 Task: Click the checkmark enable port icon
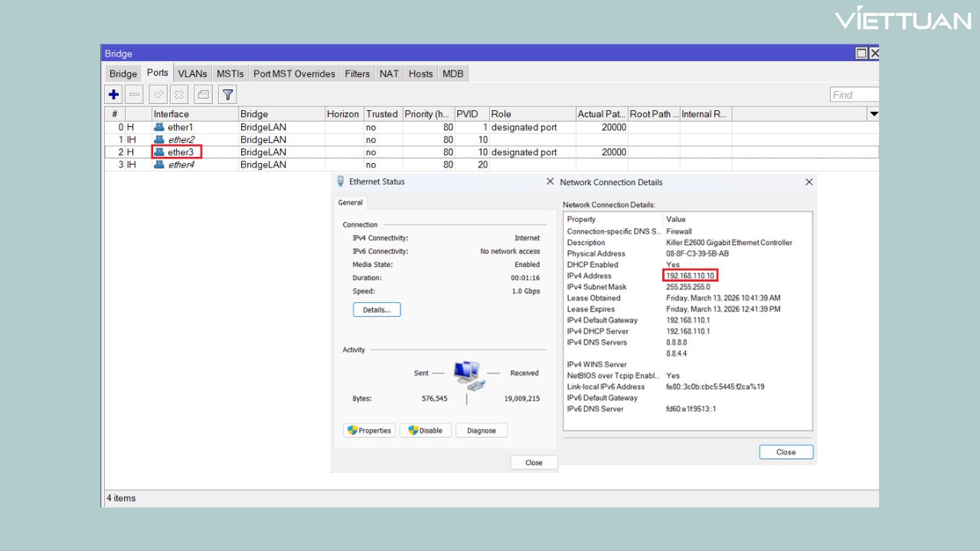(158, 95)
